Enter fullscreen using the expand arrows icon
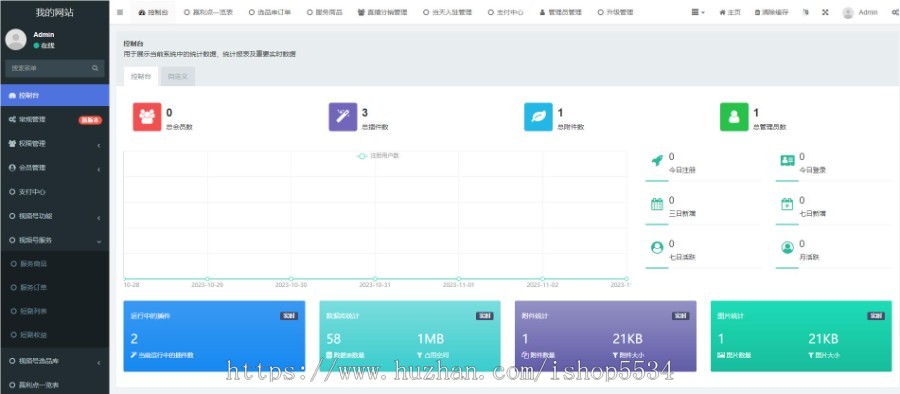Viewport: 900px width, 394px height. click(825, 12)
